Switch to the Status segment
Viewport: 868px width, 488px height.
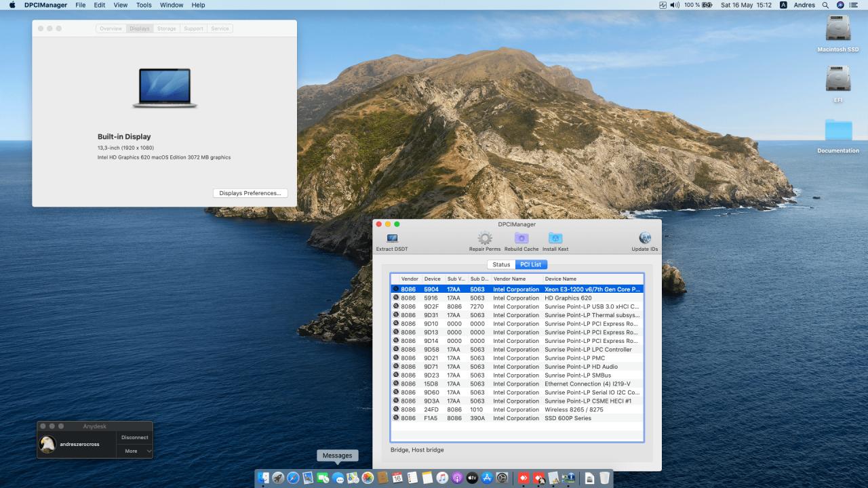pyautogui.click(x=501, y=264)
